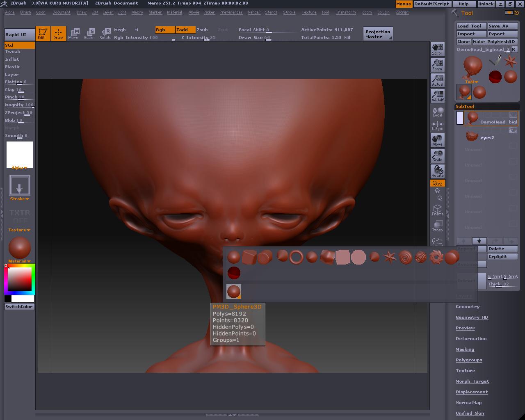Select the Edit mode icon

click(42, 33)
